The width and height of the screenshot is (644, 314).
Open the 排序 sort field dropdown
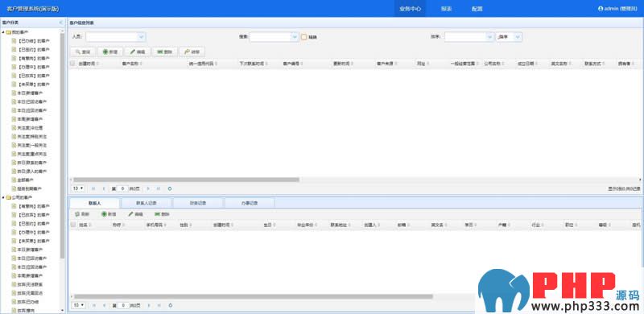[x=489, y=37]
